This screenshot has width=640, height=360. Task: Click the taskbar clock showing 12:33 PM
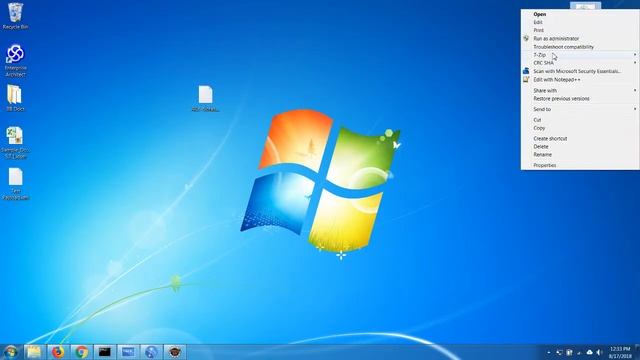coord(620,353)
